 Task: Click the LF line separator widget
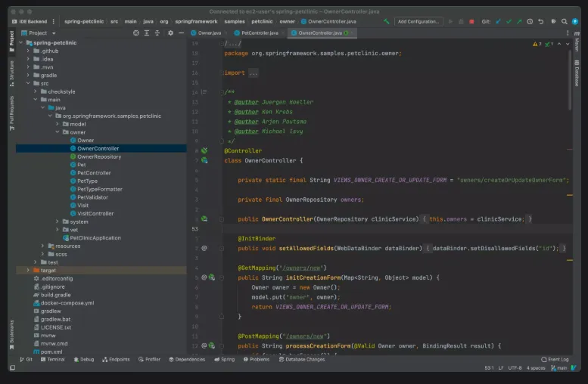(x=501, y=368)
